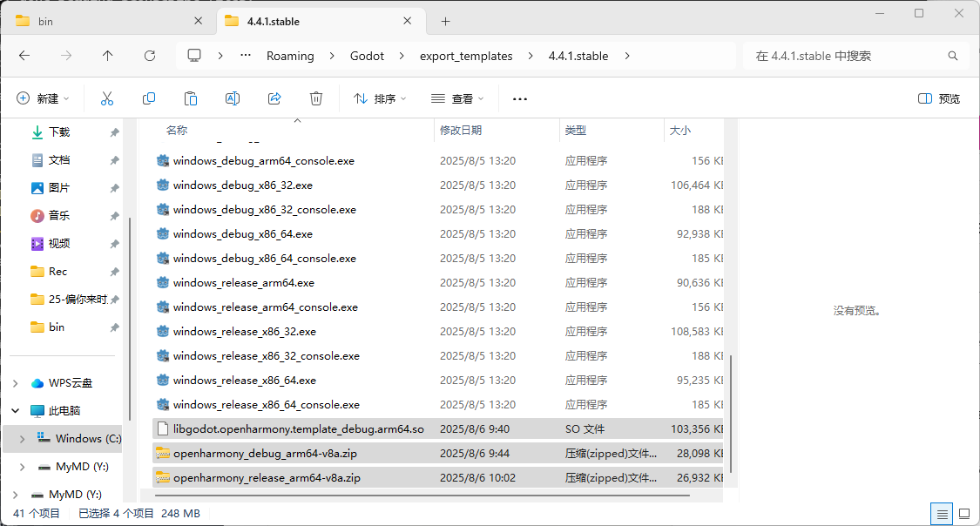Expand chevron after 4.4.1.stable breadcrumb
Screen dimensions: 980x526
[x=627, y=56]
